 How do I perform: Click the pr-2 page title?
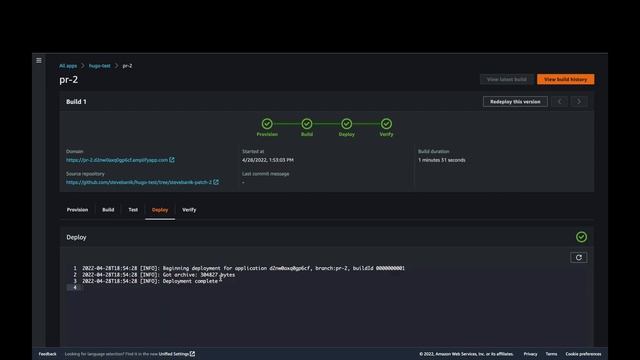[69, 80]
